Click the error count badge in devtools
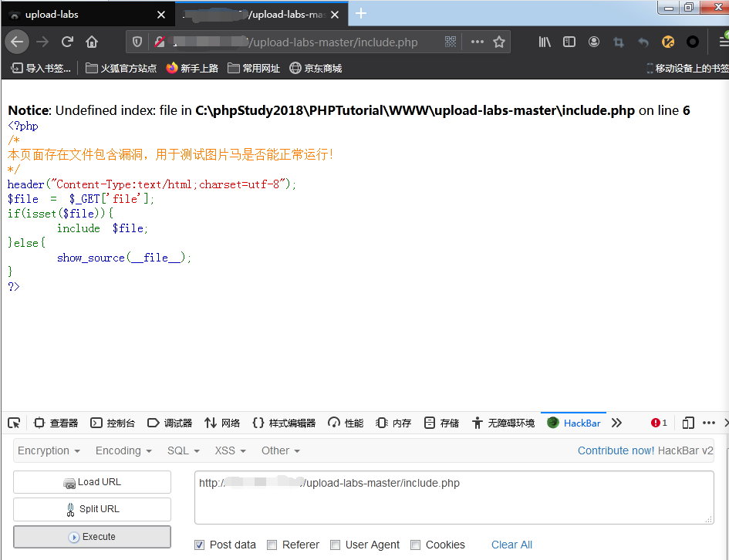Image resolution: width=729 pixels, height=560 pixels. tap(656, 423)
